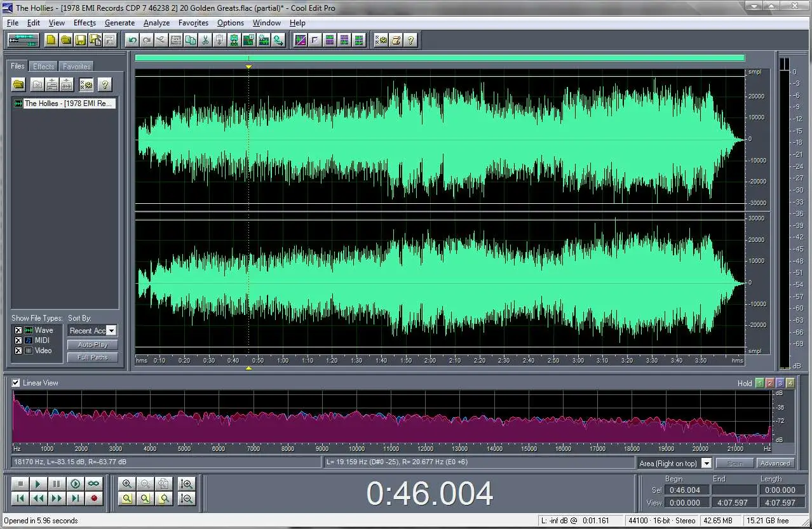This screenshot has height=529, width=812.
Task: Open the Generate menu
Action: click(120, 23)
